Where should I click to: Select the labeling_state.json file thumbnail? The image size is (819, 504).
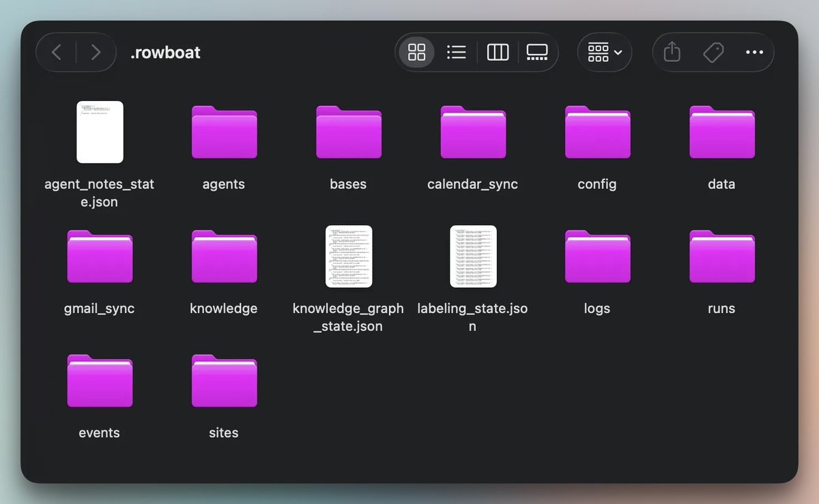point(473,256)
